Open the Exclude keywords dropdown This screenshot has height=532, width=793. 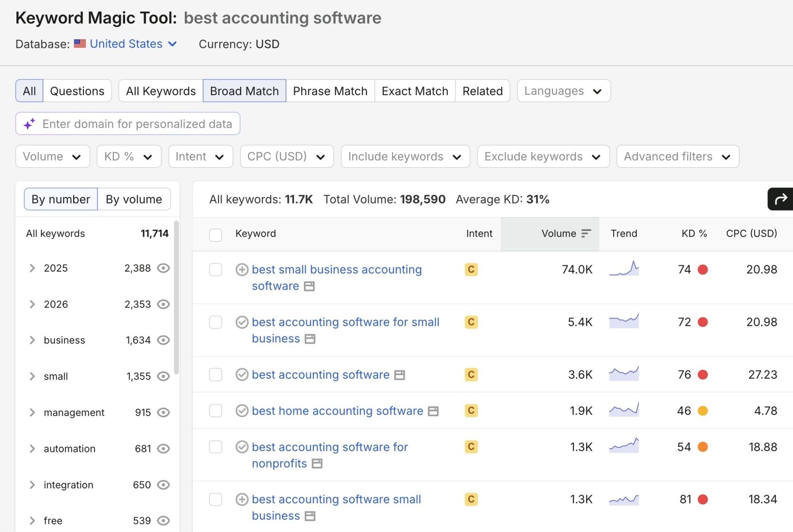543,156
